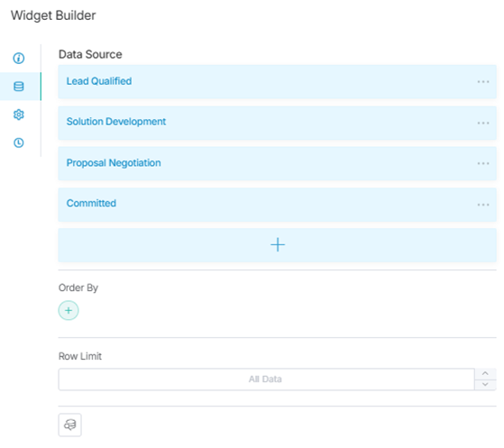Open the gear settings sidebar icon

pos(19,114)
